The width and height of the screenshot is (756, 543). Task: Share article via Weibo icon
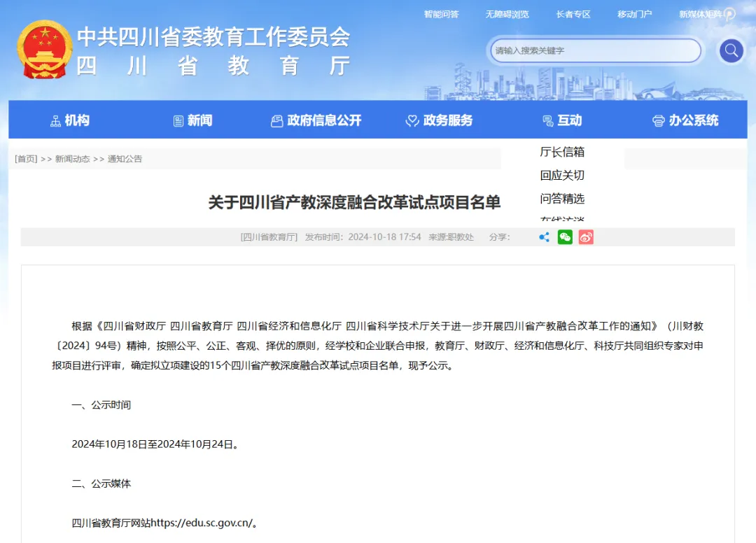click(586, 237)
